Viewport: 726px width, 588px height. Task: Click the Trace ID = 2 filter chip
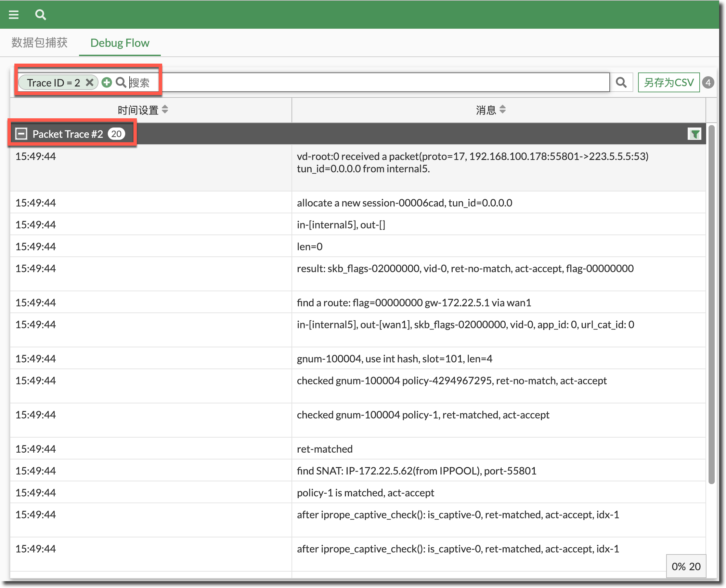pyautogui.click(x=53, y=83)
